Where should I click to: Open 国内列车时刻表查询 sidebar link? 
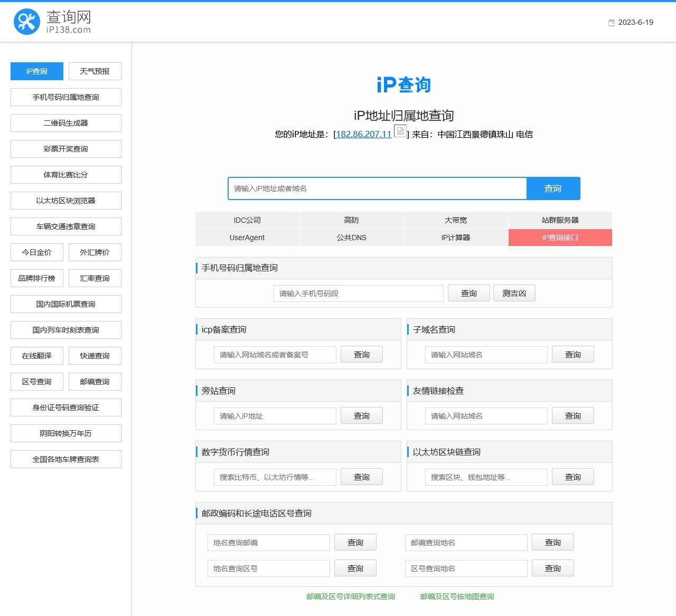pyautogui.click(x=66, y=330)
